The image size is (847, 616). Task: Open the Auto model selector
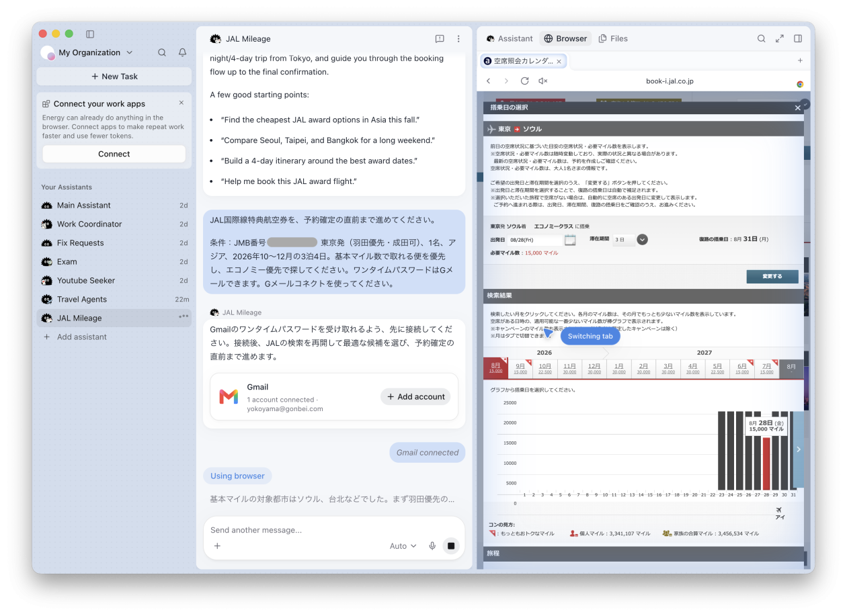click(403, 546)
